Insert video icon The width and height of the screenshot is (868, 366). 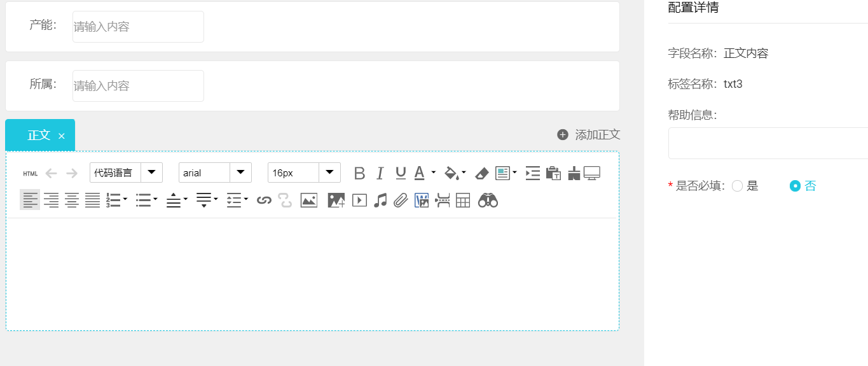359,201
